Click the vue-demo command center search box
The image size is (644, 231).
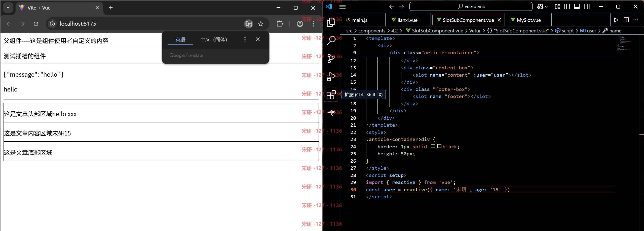[x=471, y=7]
